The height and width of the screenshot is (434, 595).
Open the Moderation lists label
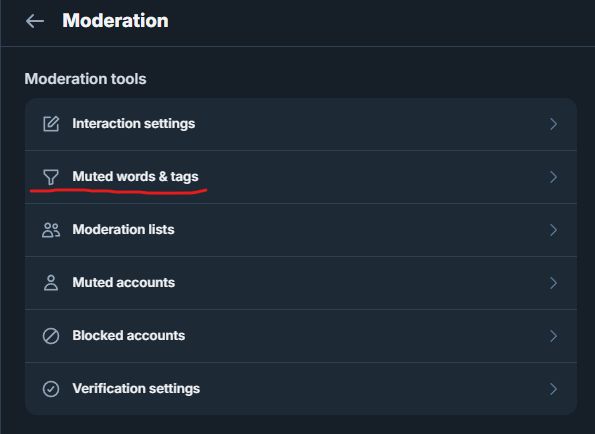pyautogui.click(x=123, y=230)
